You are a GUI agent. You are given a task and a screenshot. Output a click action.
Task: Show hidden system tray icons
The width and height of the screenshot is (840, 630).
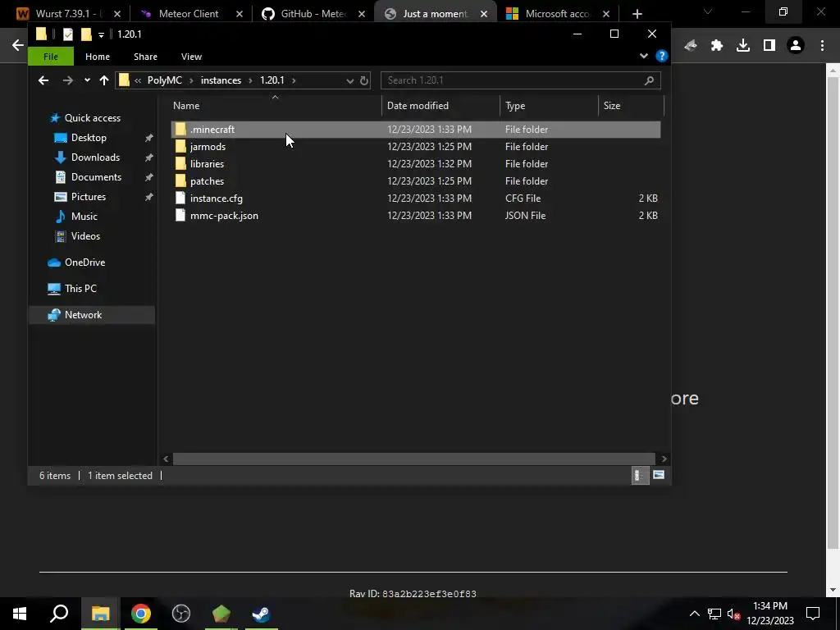tap(694, 614)
